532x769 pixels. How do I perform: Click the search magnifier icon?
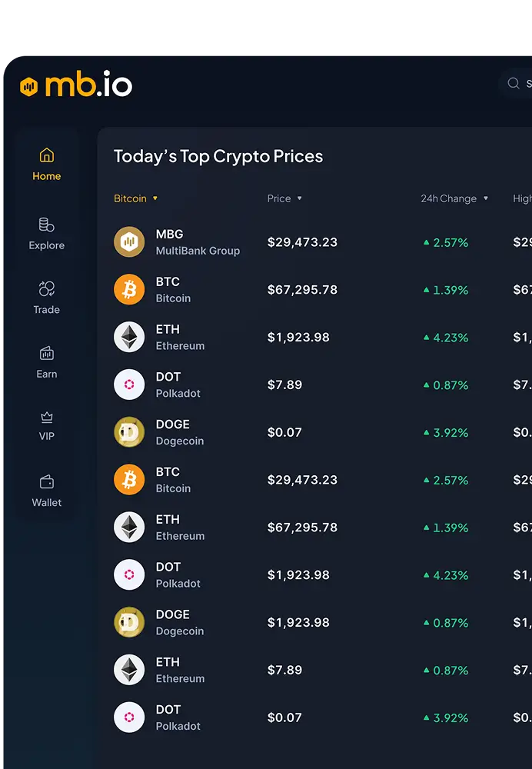(x=514, y=83)
